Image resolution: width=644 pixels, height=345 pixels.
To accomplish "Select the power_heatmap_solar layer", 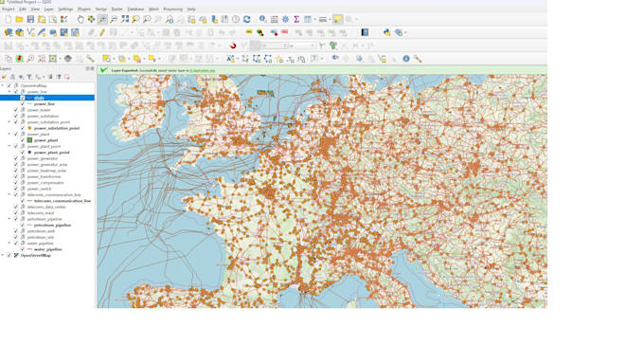I will [x=46, y=171].
